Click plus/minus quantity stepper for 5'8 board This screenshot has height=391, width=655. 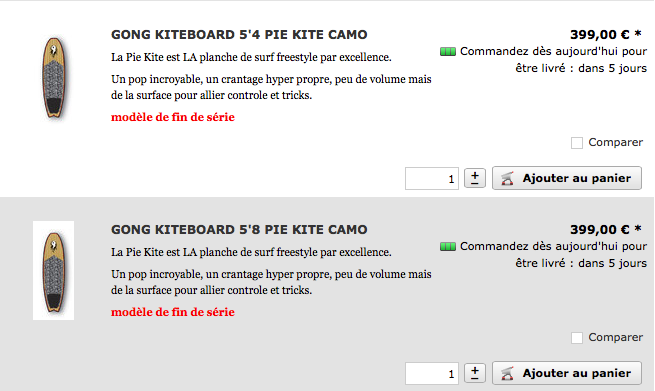coord(475,373)
